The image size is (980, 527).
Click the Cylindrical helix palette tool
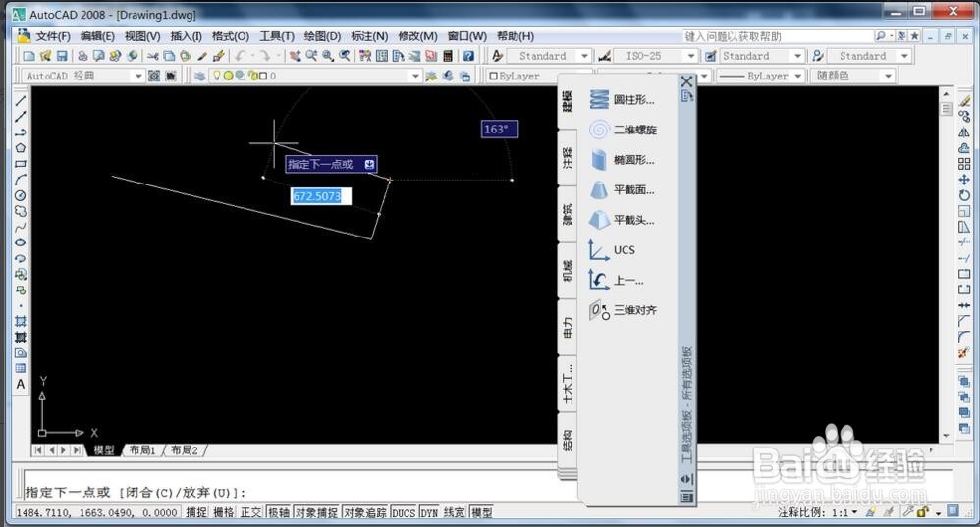[622, 99]
